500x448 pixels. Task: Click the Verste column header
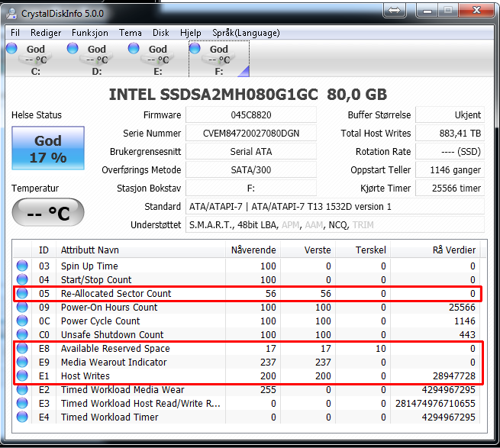(x=308, y=250)
